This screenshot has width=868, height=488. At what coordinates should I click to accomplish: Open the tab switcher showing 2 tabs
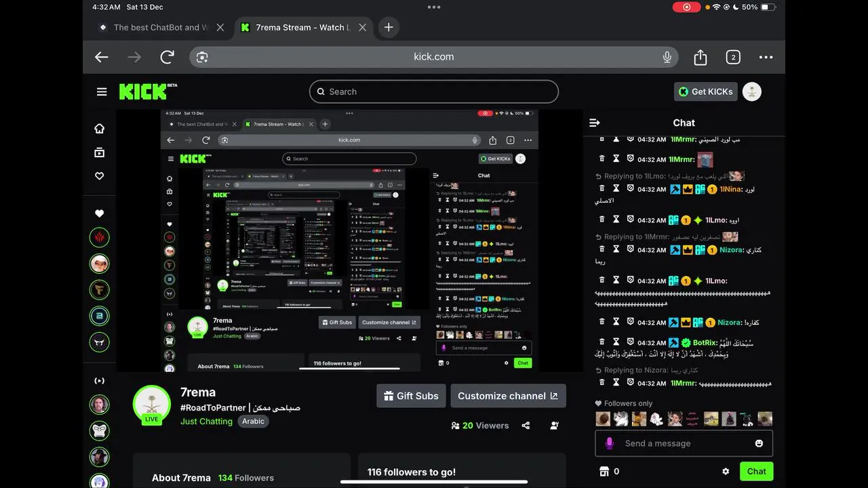pyautogui.click(x=733, y=57)
